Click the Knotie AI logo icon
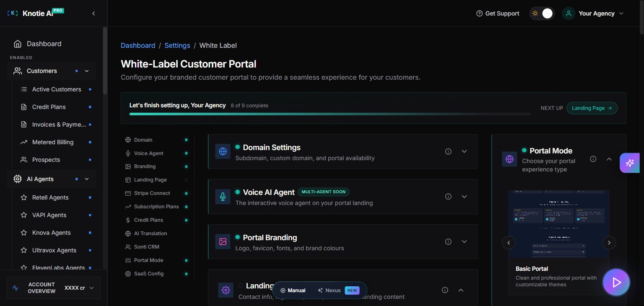This screenshot has height=306, width=644. pyautogui.click(x=13, y=13)
